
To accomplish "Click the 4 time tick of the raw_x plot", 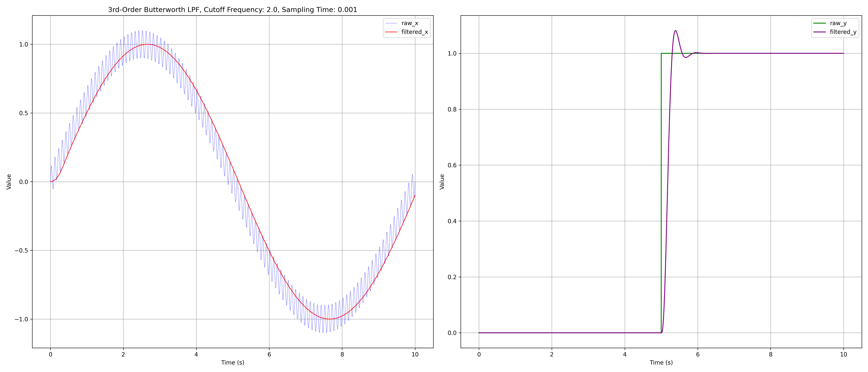I will click(196, 355).
